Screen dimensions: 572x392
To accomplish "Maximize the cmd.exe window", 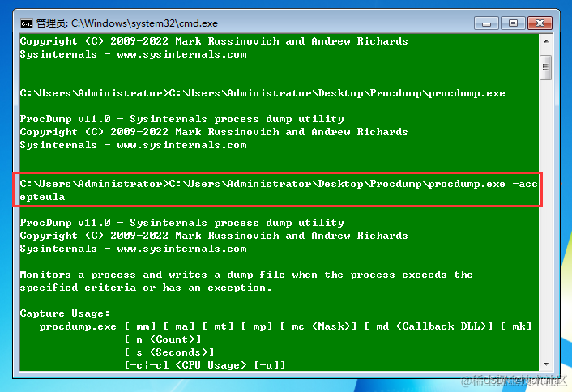I will pos(513,23).
